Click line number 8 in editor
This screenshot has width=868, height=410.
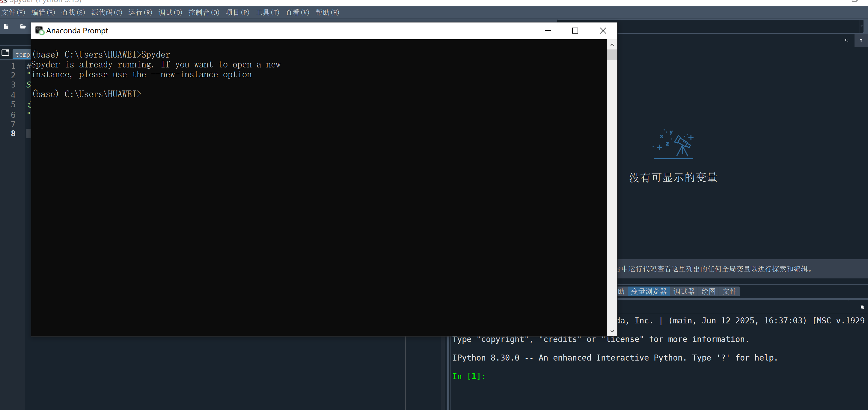tap(13, 134)
